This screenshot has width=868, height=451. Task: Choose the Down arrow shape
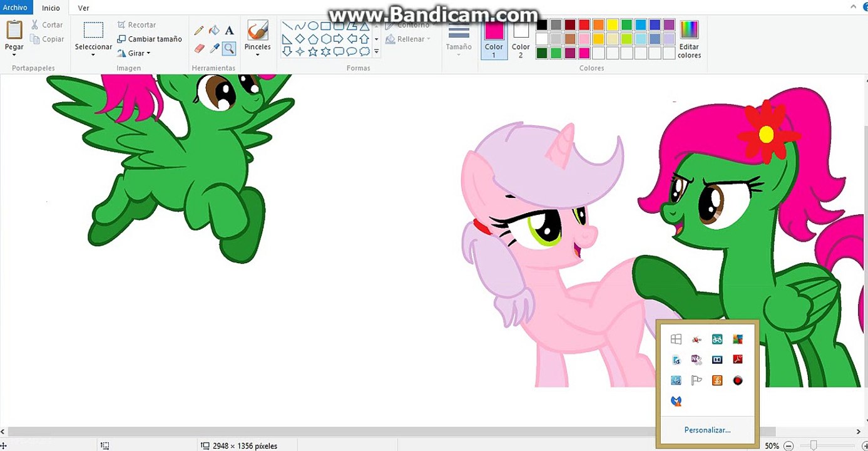(x=287, y=51)
